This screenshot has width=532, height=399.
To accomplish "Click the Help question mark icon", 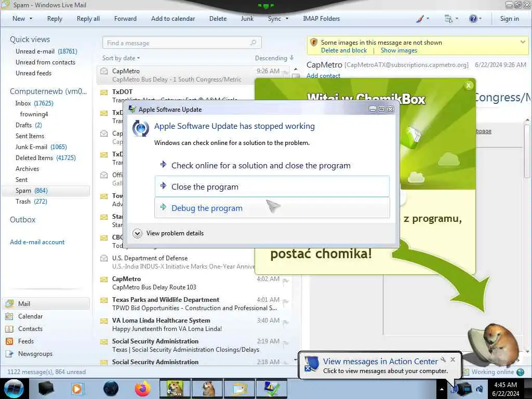I will (x=473, y=19).
